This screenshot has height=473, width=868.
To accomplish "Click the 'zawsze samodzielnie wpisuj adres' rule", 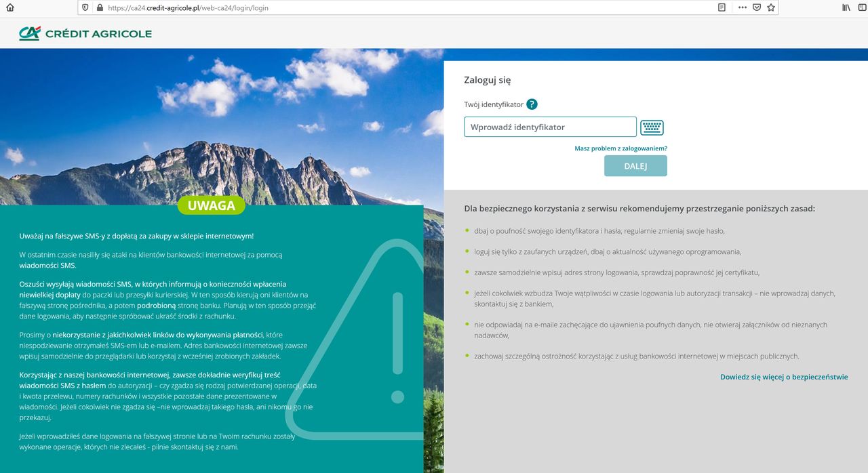I will (x=616, y=272).
